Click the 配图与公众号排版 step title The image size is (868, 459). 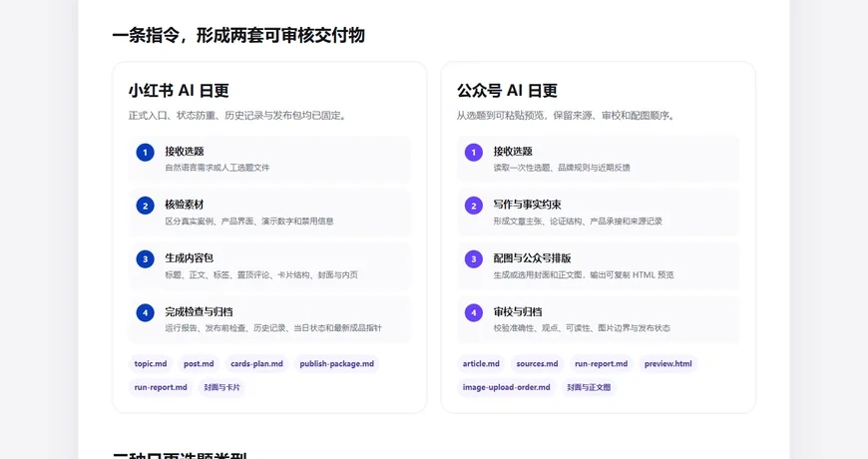pyautogui.click(x=532, y=258)
